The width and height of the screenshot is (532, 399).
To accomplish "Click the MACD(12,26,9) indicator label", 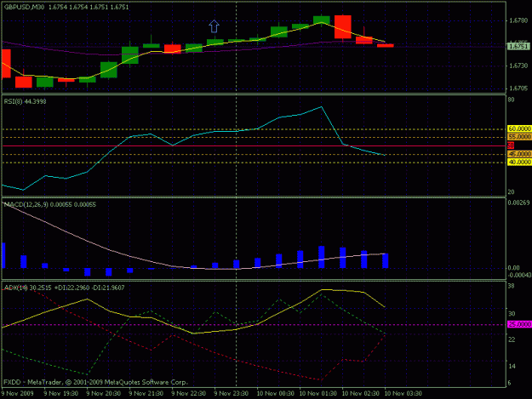I will 50,204.
